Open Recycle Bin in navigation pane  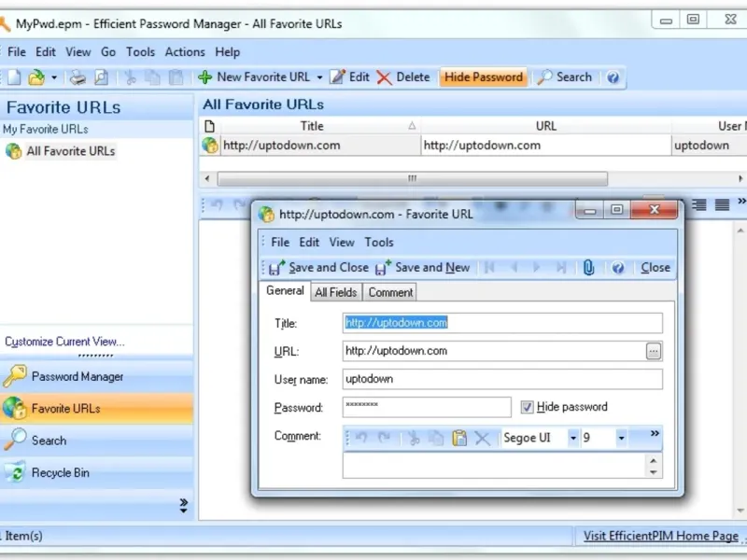point(96,472)
